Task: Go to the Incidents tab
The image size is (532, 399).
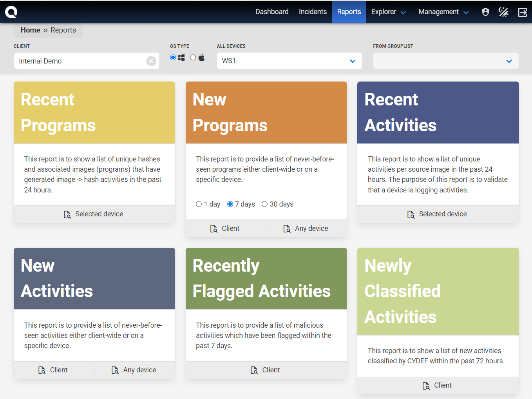Action: click(x=312, y=12)
